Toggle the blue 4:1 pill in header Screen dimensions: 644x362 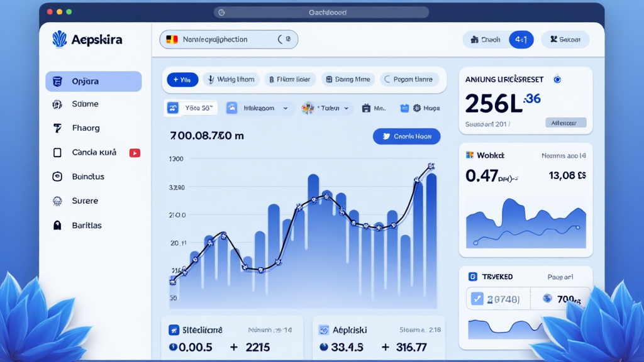click(521, 40)
